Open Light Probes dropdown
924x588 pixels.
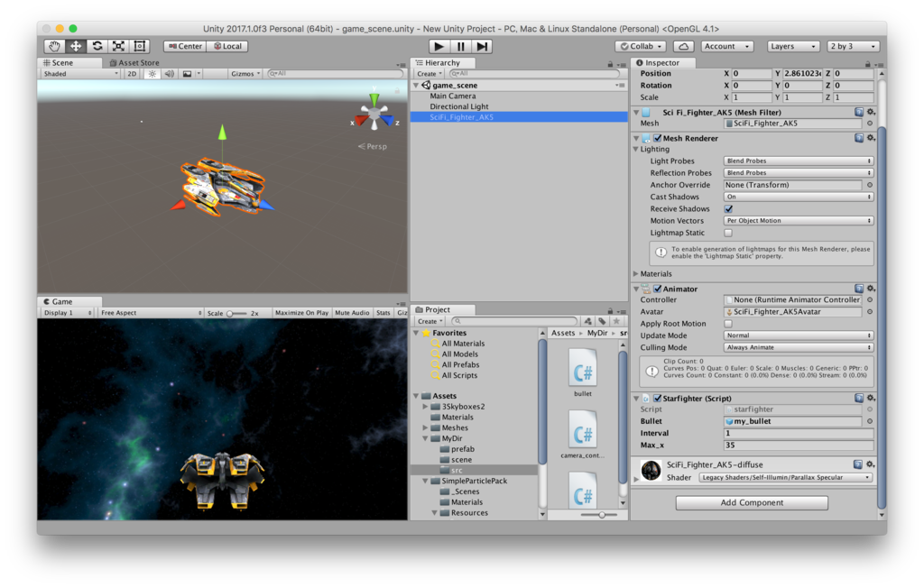coord(798,161)
